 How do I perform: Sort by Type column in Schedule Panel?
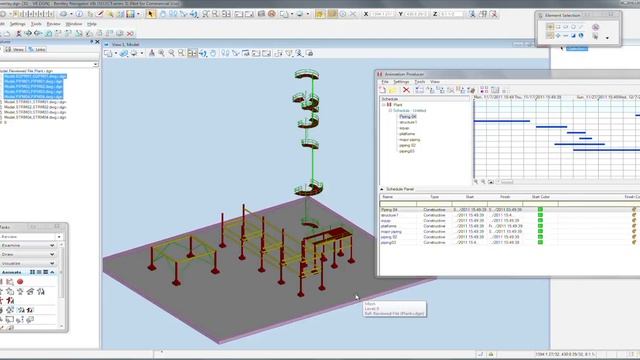click(x=434, y=197)
